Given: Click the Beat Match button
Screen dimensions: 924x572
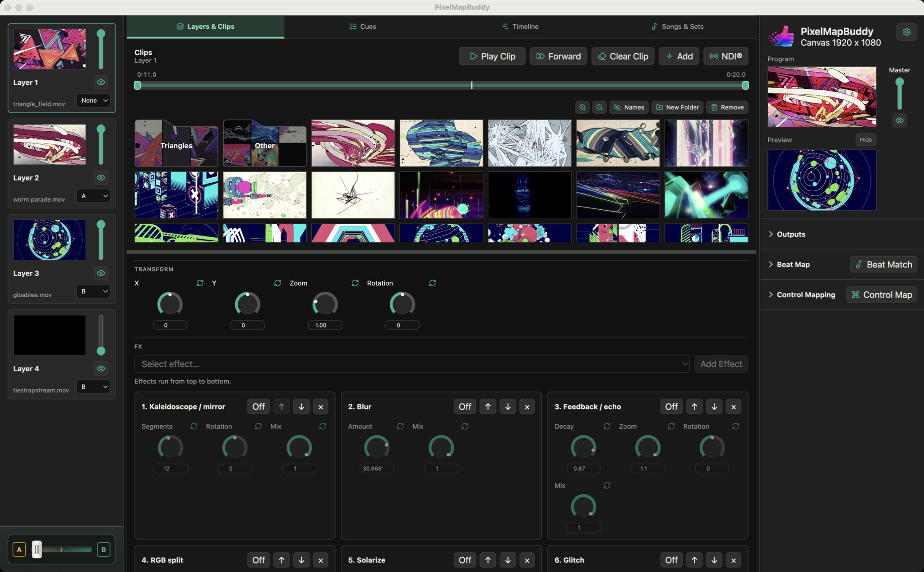Looking at the screenshot, I should (x=884, y=264).
